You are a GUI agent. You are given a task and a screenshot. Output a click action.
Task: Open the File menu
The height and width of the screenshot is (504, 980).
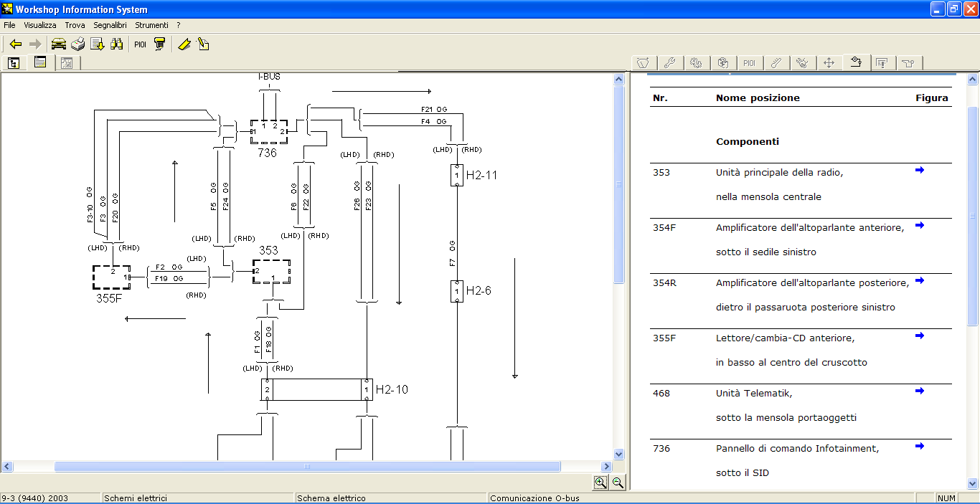point(9,25)
